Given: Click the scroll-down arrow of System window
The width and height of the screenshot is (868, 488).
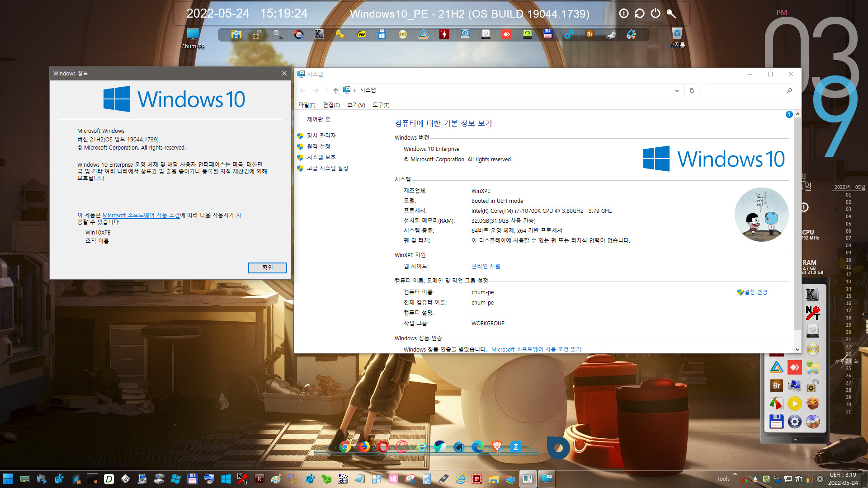Looking at the screenshot, I should (x=797, y=349).
